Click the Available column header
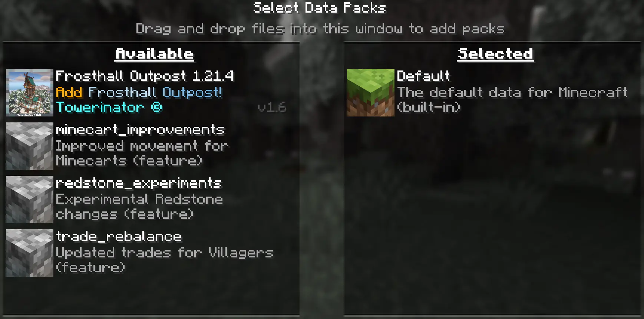This screenshot has height=319, width=644. tap(154, 54)
